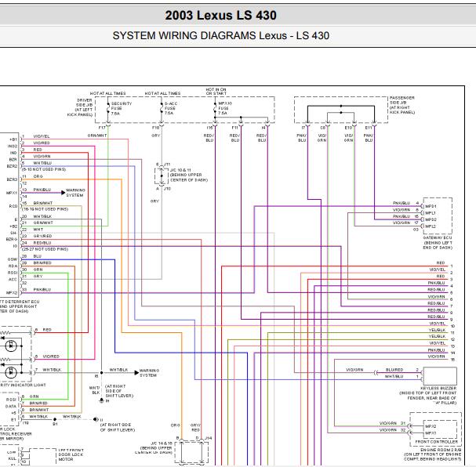
Task: Select the "SYSTEM WIRING DIAGRAMS Lexus - LS 430" heading
Action: [x=220, y=35]
